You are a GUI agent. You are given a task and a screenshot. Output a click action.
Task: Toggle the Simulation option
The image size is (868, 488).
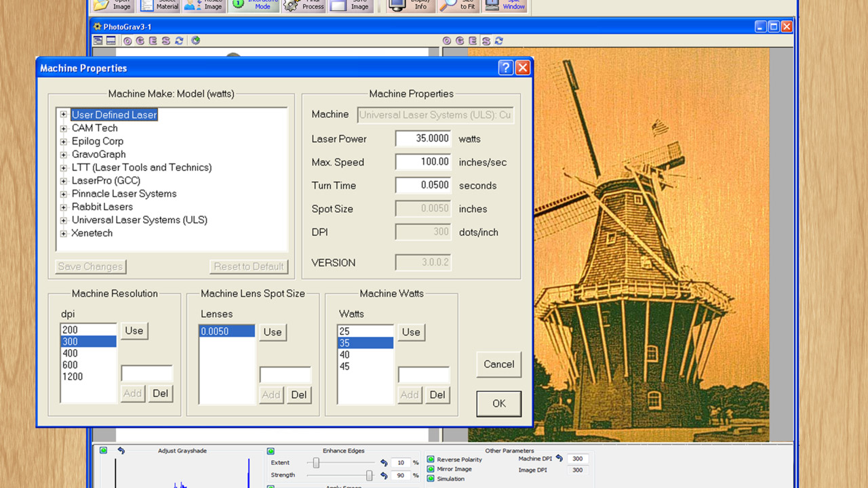pos(431,479)
